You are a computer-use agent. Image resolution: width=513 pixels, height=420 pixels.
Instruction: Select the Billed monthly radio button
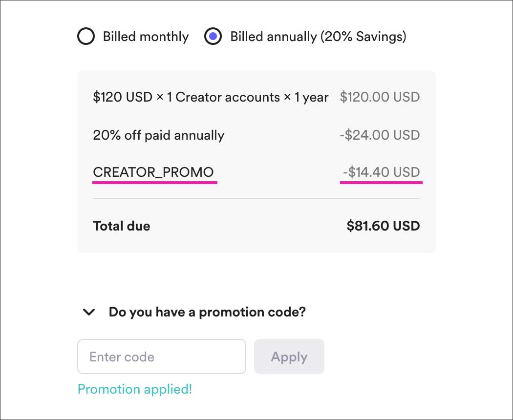click(86, 37)
